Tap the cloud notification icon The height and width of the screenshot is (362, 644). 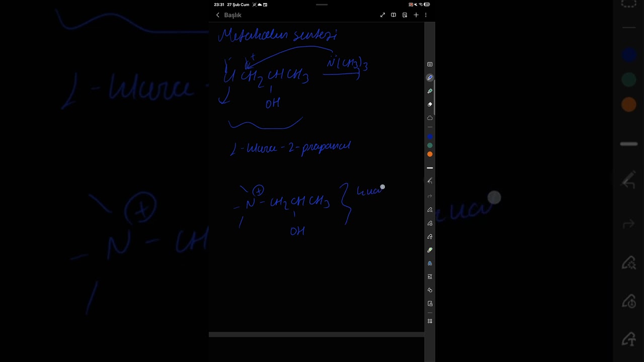pos(259,5)
